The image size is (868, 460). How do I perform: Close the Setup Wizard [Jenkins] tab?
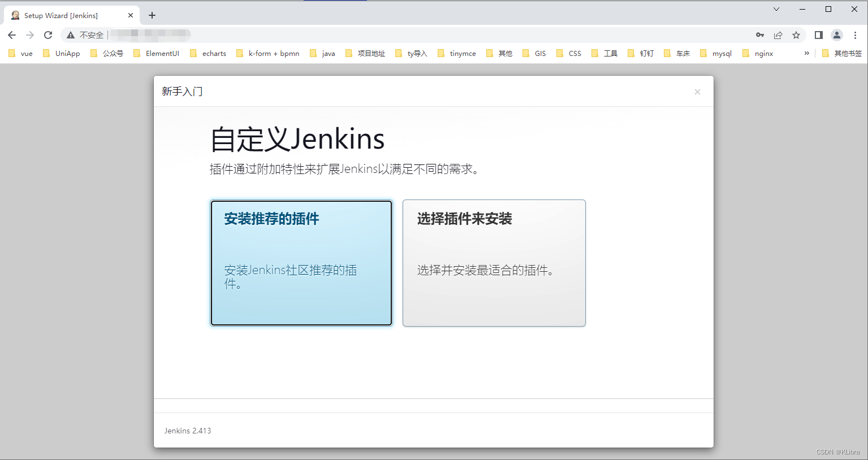pos(131,15)
